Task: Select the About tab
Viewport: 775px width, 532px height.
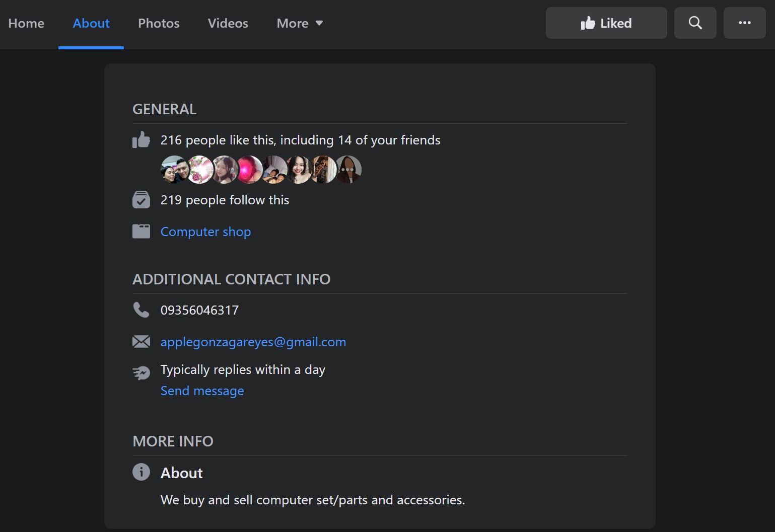Action: coord(91,23)
